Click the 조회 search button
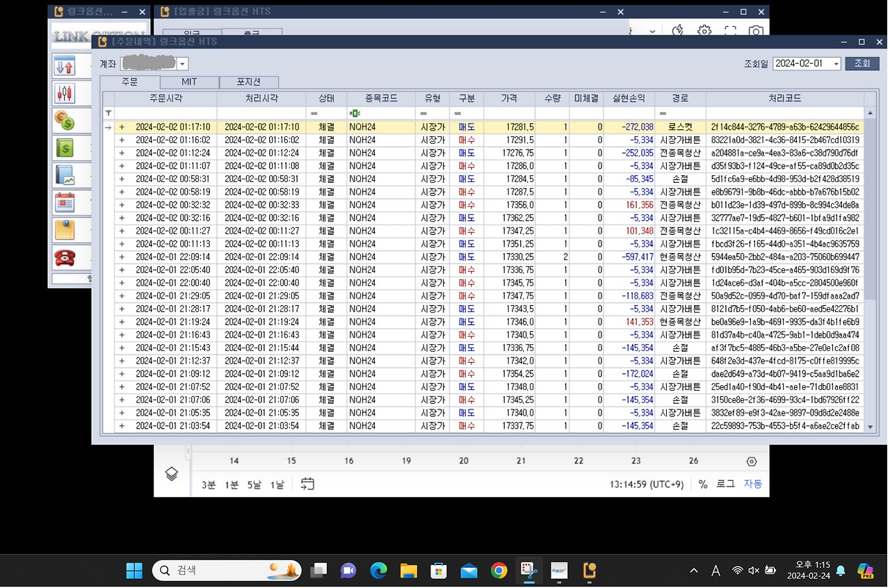The height and width of the screenshot is (588, 890). click(862, 63)
